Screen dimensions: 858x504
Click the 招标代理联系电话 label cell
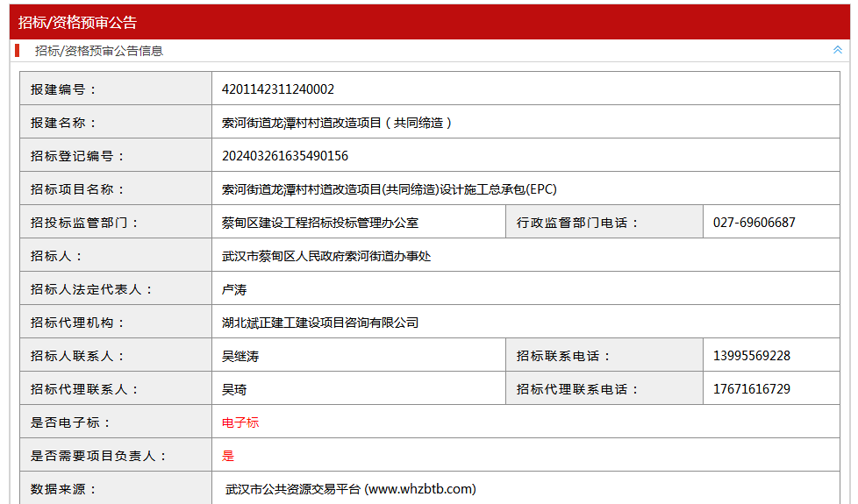click(x=604, y=388)
